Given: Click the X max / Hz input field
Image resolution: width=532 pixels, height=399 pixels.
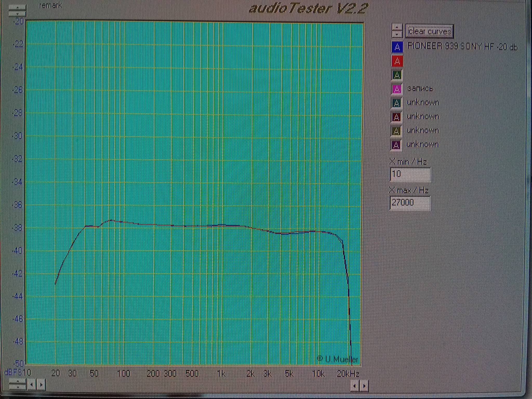Looking at the screenshot, I should [410, 203].
